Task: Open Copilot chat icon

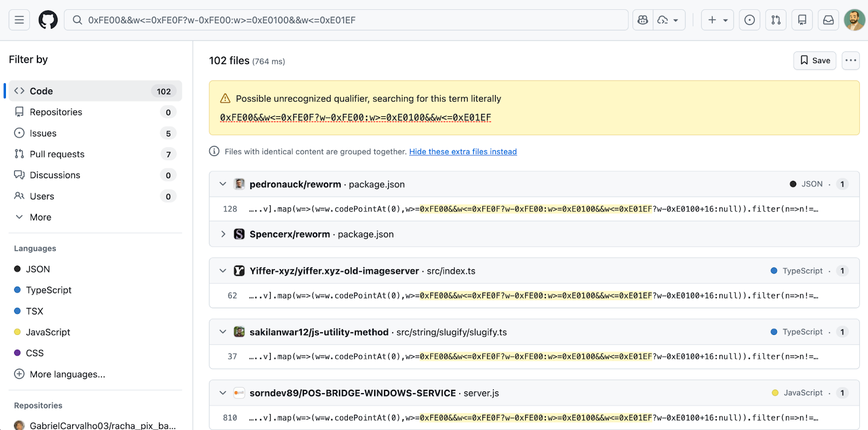Action: point(643,20)
